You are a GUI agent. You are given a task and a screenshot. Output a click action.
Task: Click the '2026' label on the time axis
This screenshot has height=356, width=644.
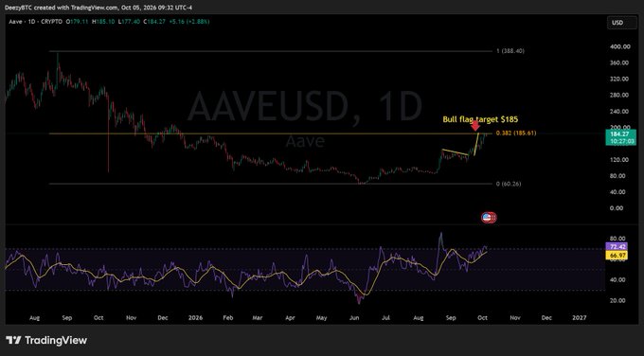[195, 318]
